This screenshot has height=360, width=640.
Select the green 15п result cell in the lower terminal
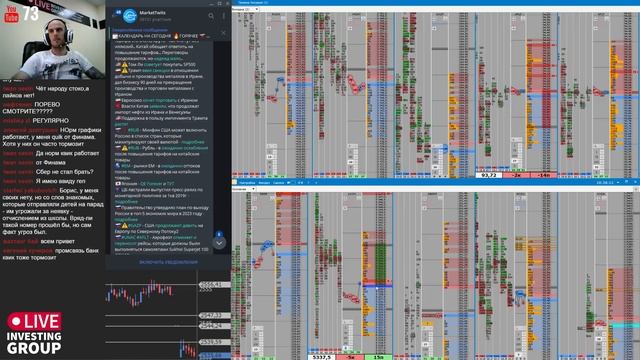click(378, 357)
